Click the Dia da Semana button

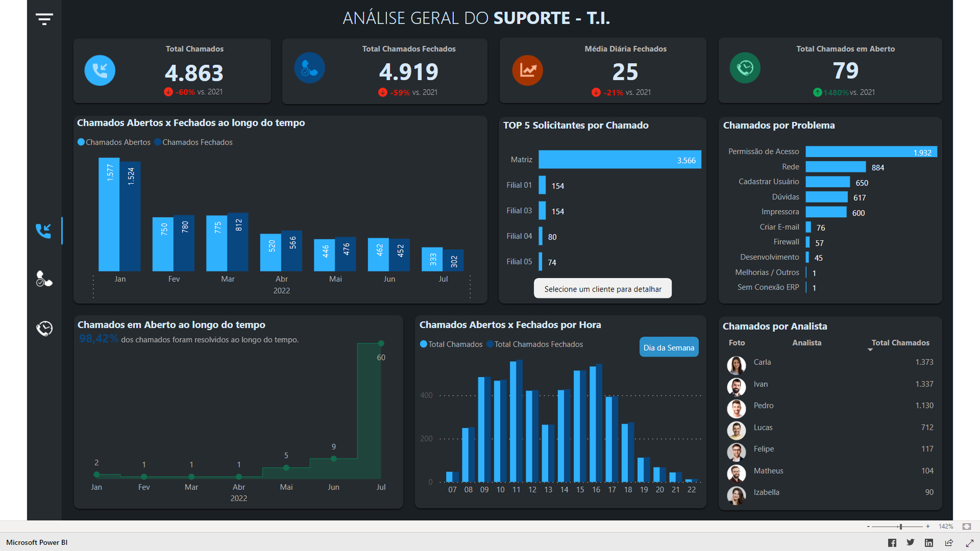pos(668,348)
